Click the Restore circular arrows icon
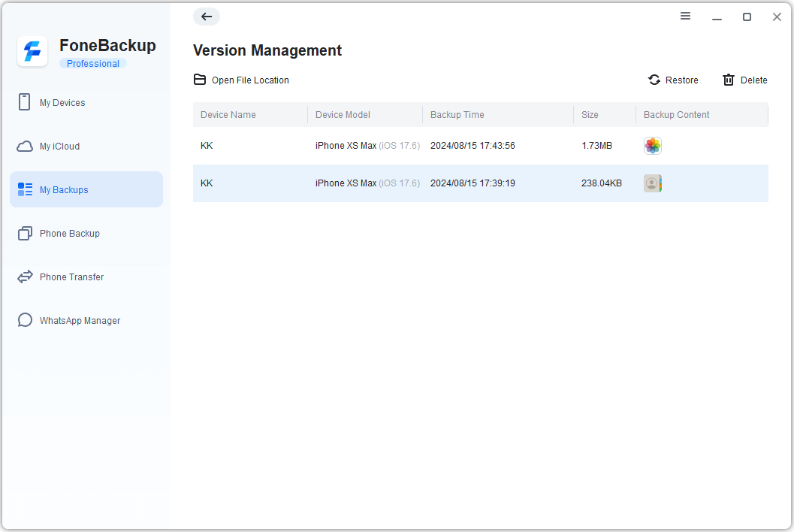794x532 pixels. coord(654,80)
